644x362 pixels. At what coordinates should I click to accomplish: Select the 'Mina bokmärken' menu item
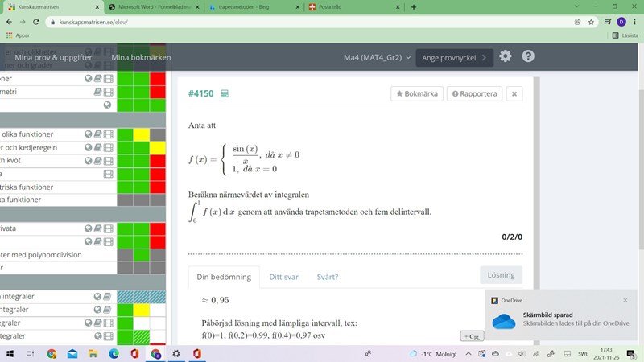[141, 57]
